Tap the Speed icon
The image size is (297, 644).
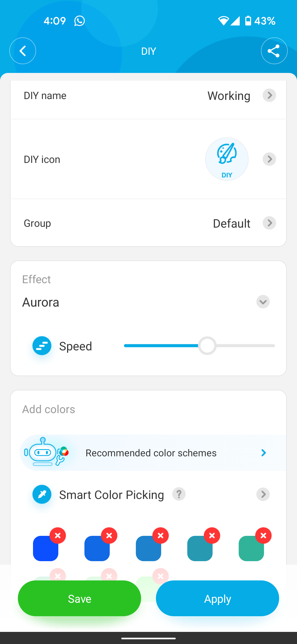pyautogui.click(x=42, y=346)
